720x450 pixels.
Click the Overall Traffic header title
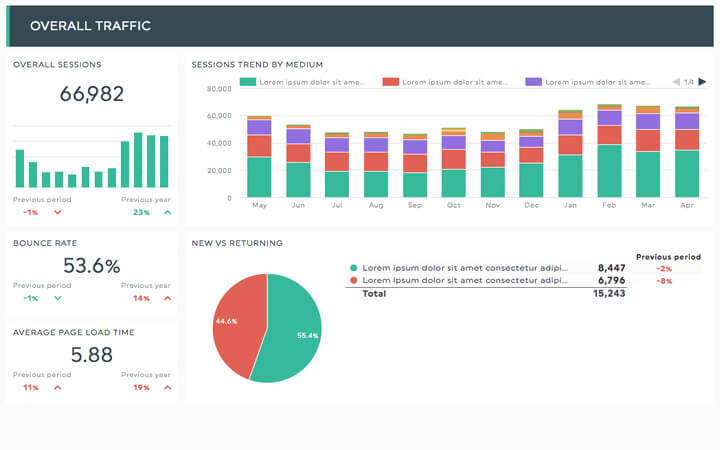[76, 26]
